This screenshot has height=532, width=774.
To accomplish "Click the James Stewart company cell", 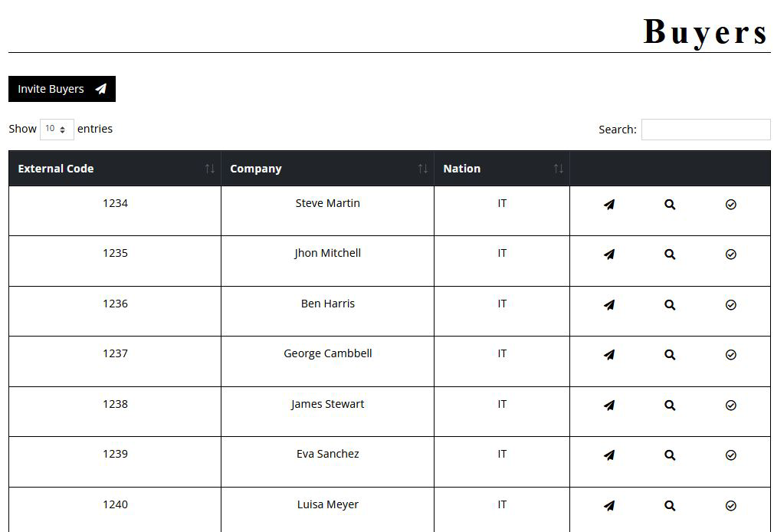I will tap(327, 404).
